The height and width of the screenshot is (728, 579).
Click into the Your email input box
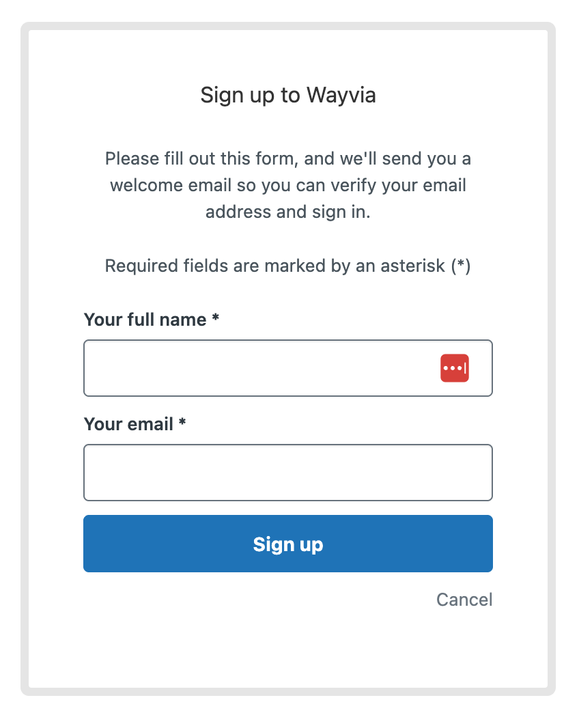tap(287, 473)
